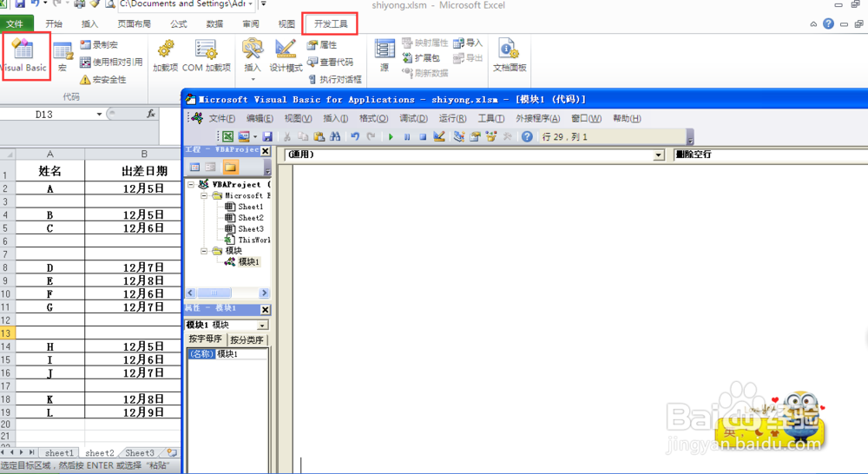The width and height of the screenshot is (868, 474).
Task: Collapse the 模块 folder node
Action: 204,251
